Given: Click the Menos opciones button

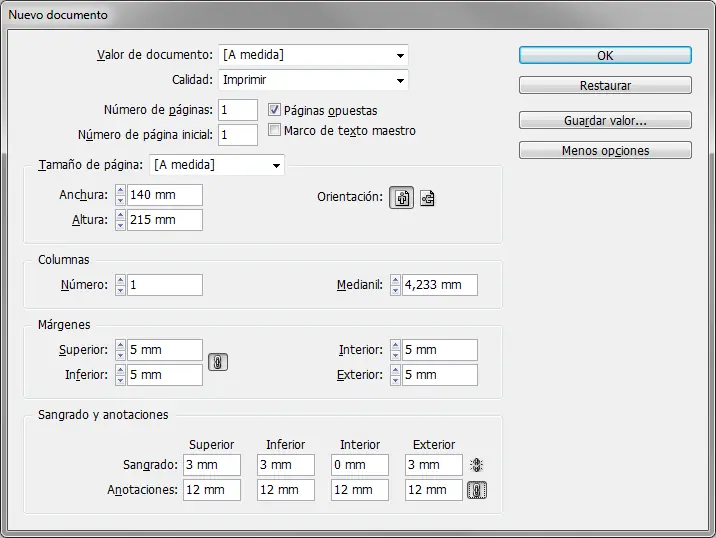Looking at the screenshot, I should (x=605, y=150).
